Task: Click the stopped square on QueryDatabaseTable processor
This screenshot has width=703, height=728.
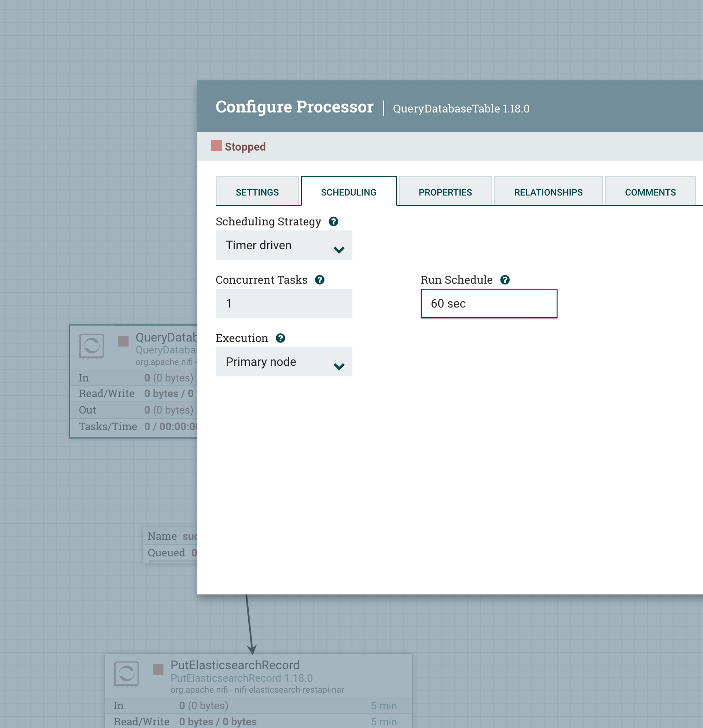Action: point(123,341)
